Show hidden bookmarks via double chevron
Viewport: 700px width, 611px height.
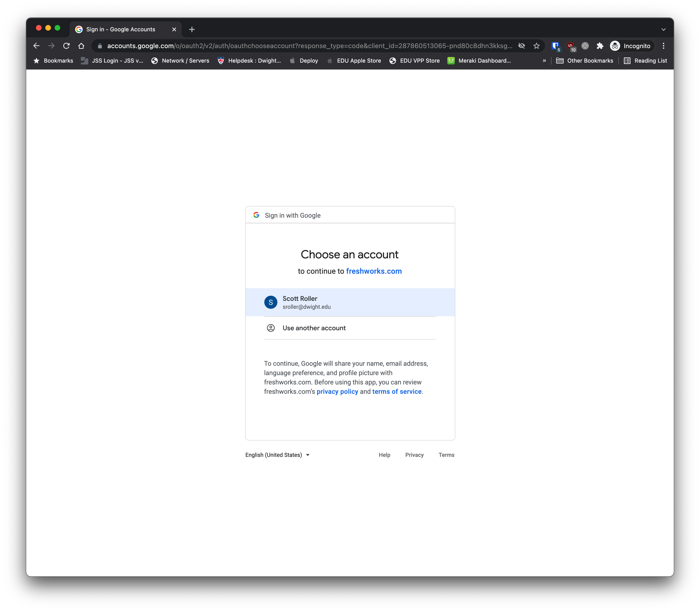pyautogui.click(x=544, y=61)
